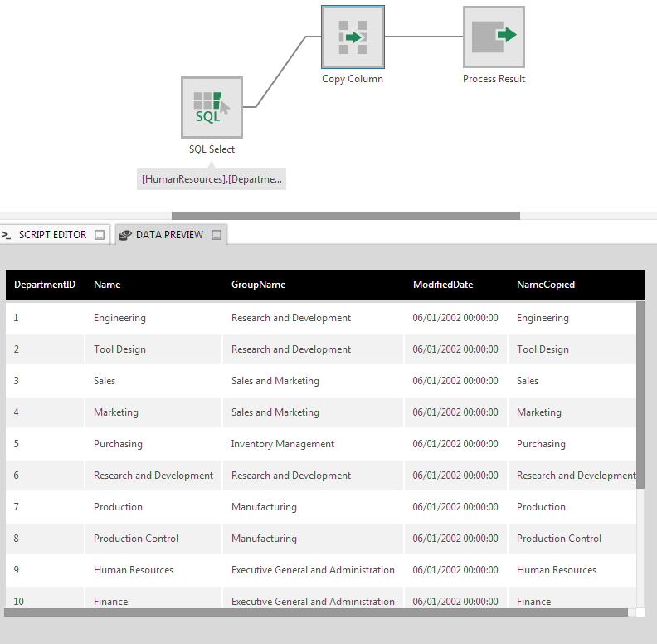657x644 pixels.
Task: Click the Script Editor prompt icon
Action: click(7, 235)
